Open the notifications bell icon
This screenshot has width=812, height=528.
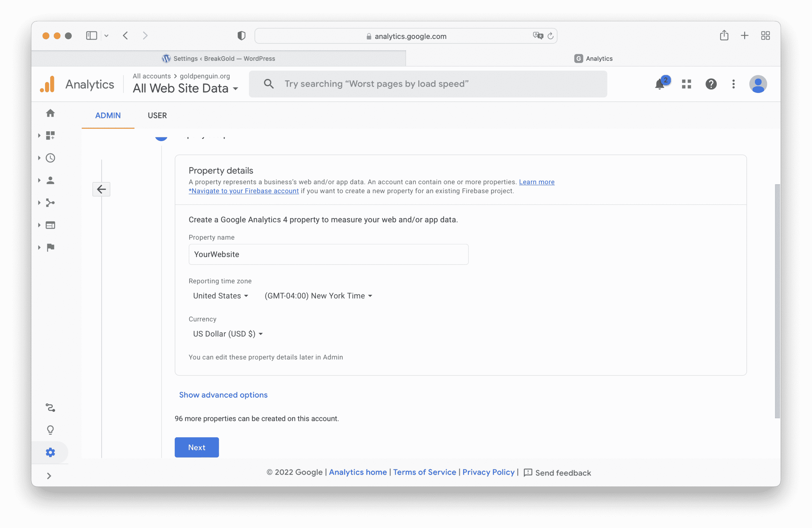660,84
